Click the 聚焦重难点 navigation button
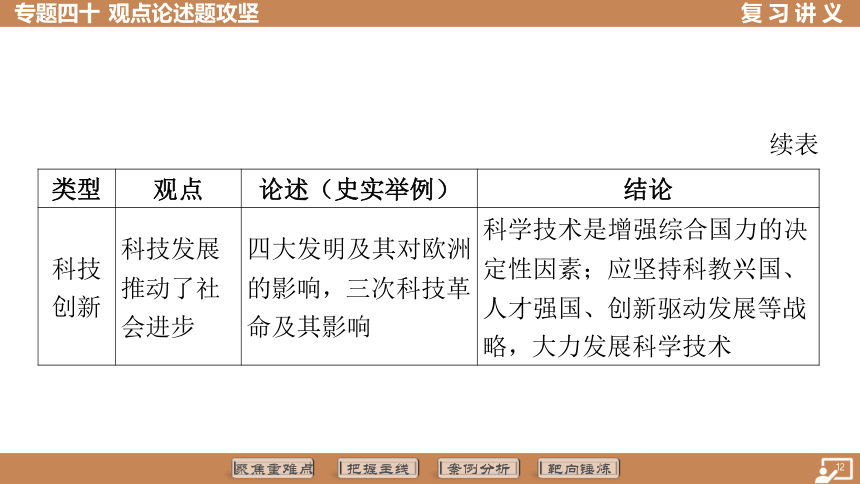The height and width of the screenshot is (484, 860). pos(273,469)
